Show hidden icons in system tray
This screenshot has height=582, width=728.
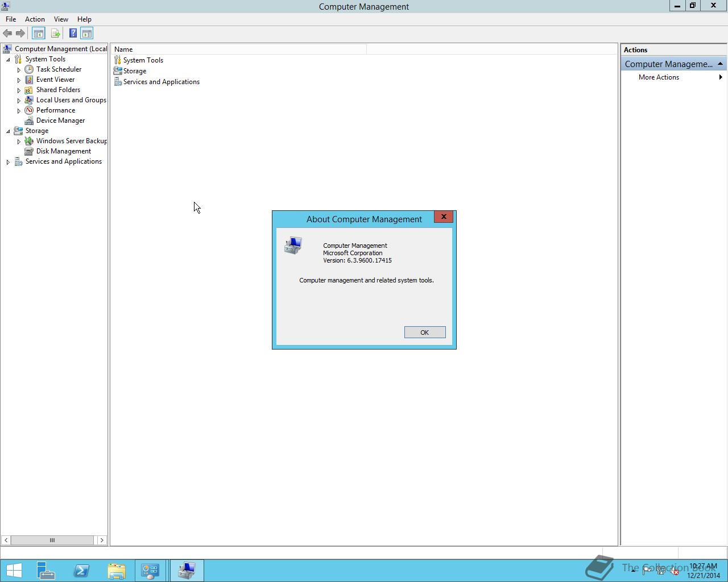633,570
